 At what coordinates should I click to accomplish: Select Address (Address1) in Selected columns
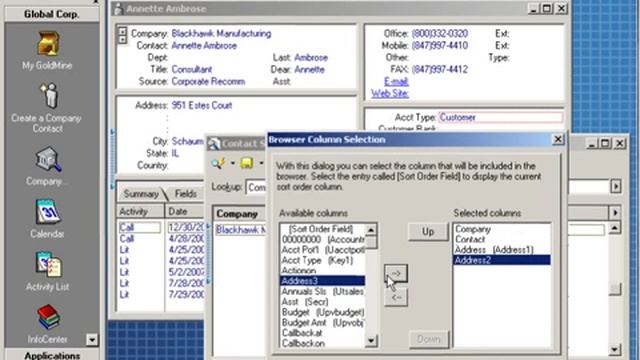(x=502, y=249)
